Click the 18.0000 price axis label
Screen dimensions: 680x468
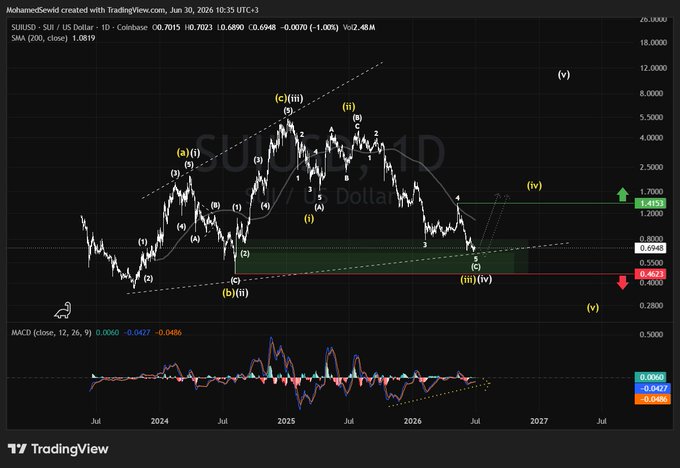[x=653, y=43]
